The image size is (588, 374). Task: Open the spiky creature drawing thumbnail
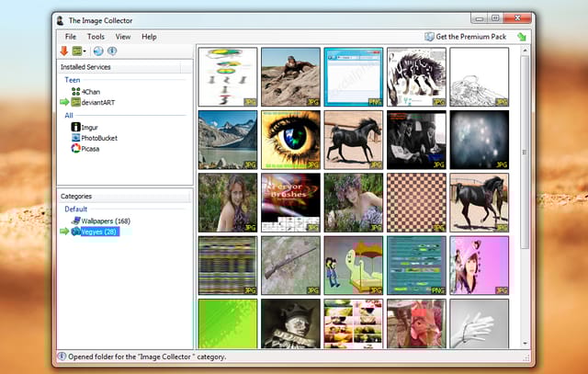point(416,77)
